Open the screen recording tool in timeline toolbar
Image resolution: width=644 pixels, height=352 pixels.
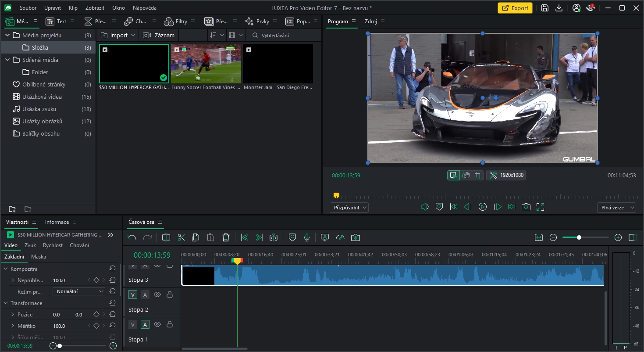pyautogui.click(x=325, y=237)
